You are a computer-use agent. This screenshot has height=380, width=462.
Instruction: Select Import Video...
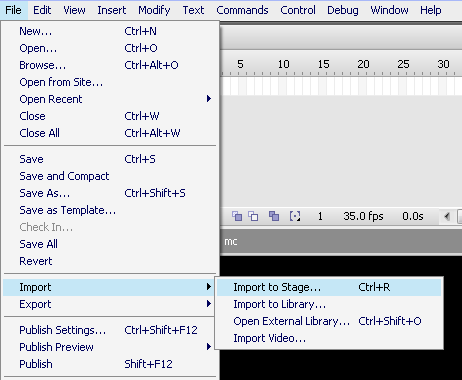[329, 338]
